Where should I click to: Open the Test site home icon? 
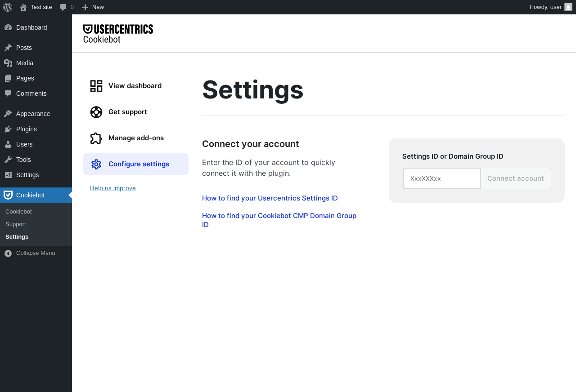[x=23, y=7]
